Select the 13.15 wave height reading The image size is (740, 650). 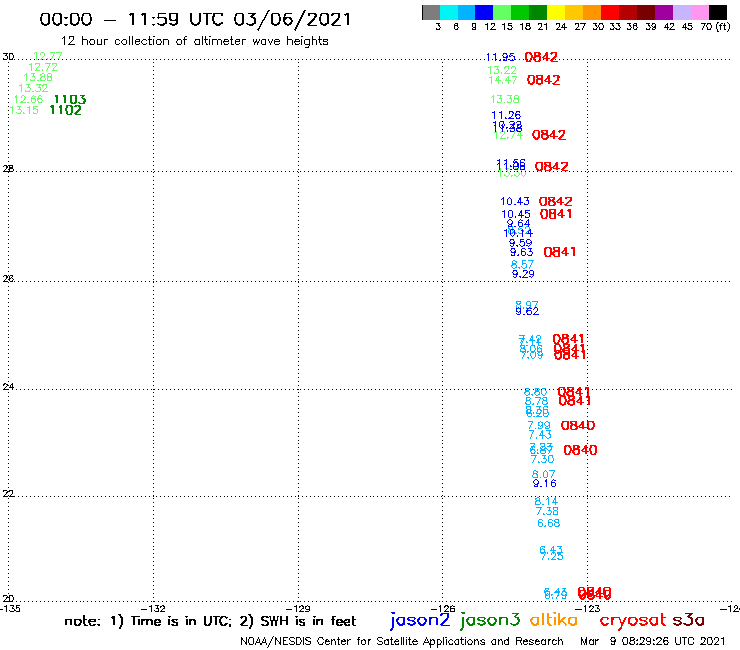click(x=24, y=110)
